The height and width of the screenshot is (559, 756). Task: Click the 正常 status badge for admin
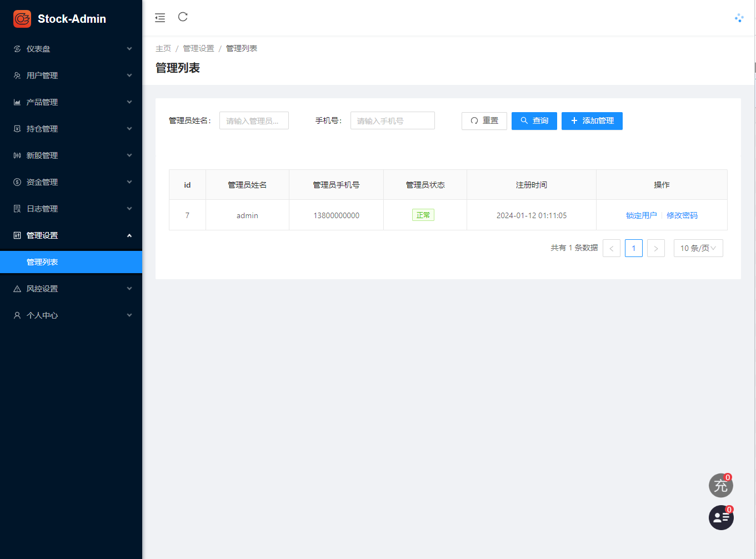(x=423, y=215)
